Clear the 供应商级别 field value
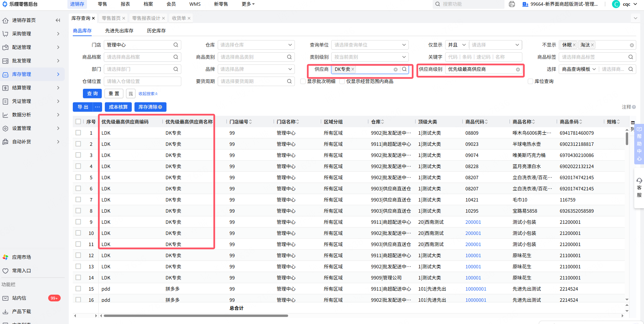Screen dimensions: 644x324 (x=518, y=70)
